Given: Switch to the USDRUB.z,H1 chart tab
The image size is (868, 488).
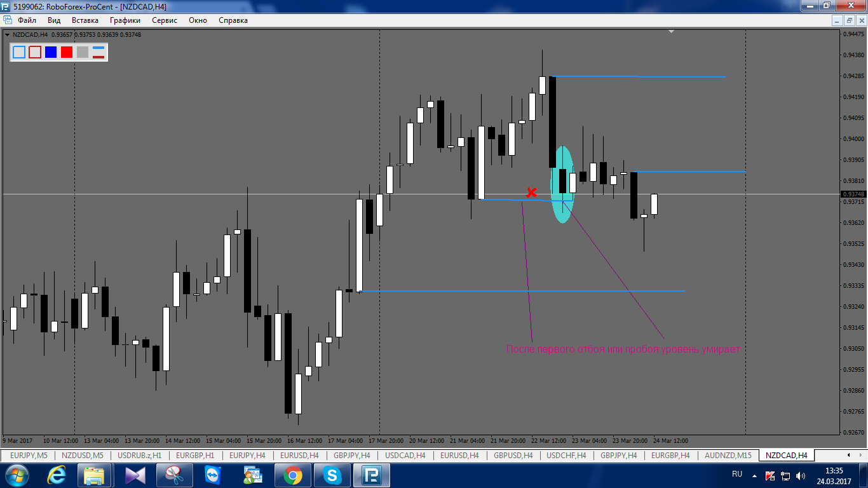Looking at the screenshot, I should pos(140,455).
